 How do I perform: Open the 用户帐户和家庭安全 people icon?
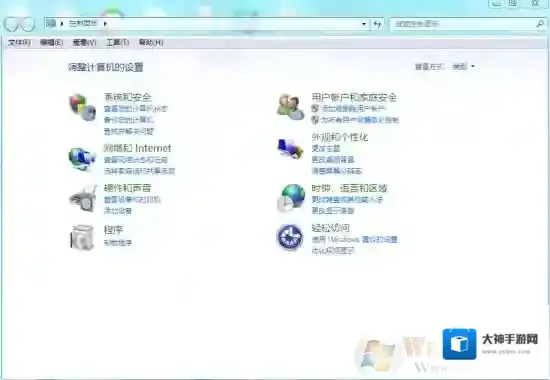point(290,107)
